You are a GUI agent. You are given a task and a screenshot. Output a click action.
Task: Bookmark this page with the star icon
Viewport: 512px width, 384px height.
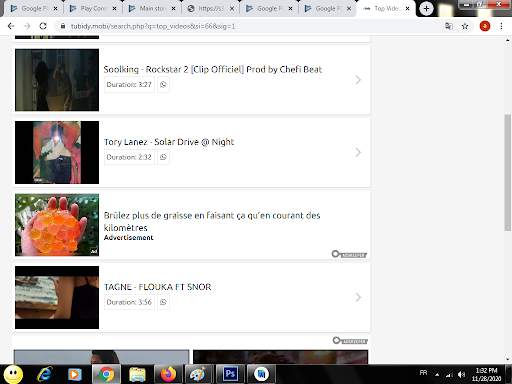(465, 26)
